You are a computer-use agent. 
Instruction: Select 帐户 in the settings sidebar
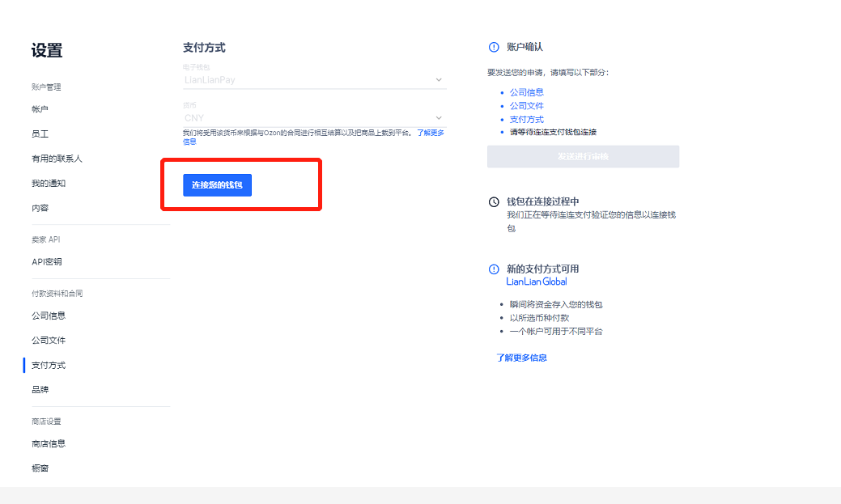(38, 109)
